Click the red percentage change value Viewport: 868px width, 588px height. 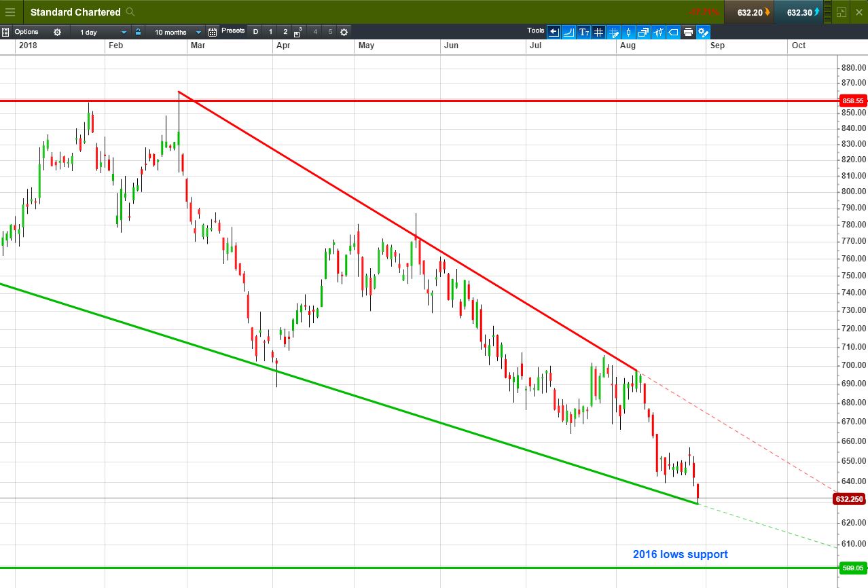[x=703, y=12]
